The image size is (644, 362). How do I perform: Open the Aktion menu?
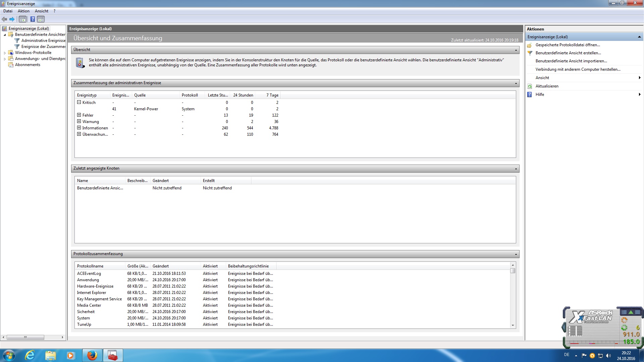tap(23, 11)
